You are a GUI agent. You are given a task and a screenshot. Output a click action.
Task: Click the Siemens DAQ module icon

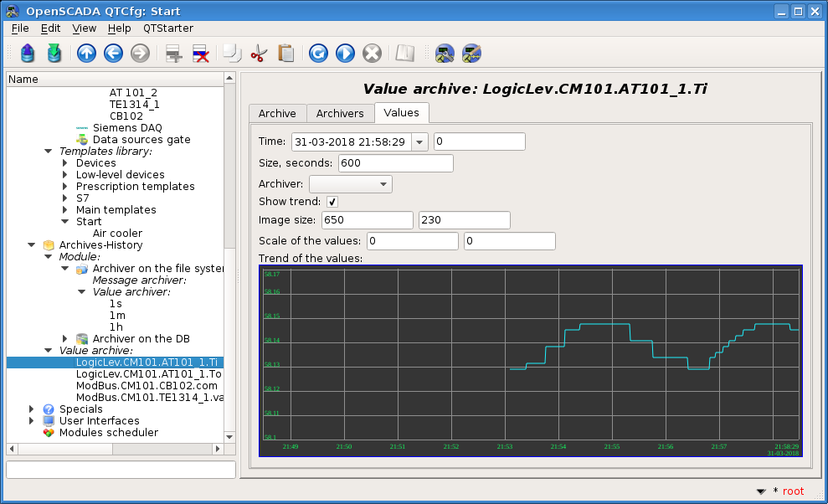tap(82, 128)
